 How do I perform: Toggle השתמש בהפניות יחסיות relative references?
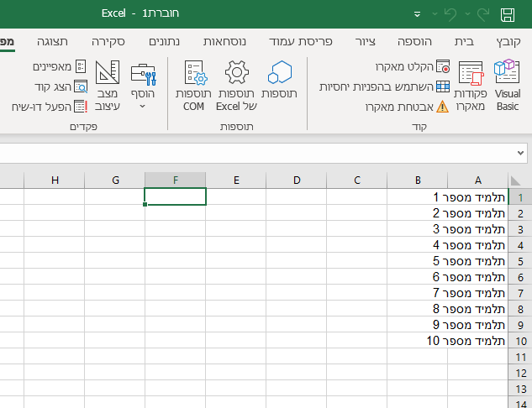coord(442,86)
